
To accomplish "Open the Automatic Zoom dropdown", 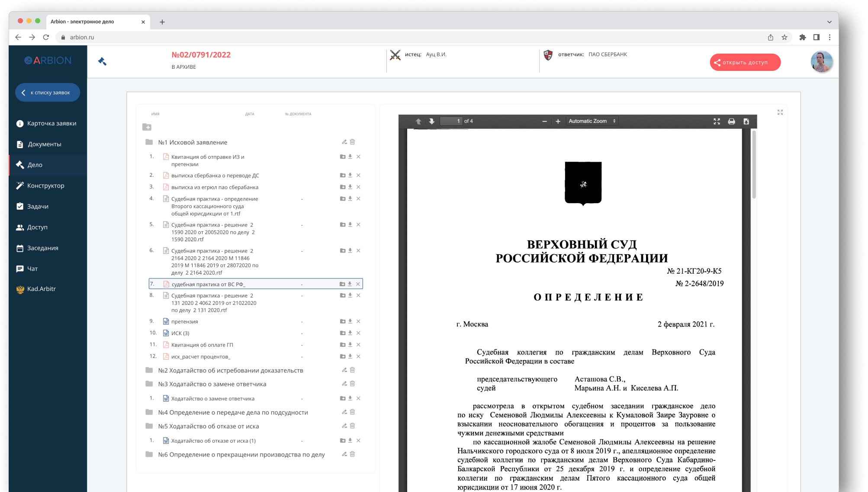I will tap(592, 121).
